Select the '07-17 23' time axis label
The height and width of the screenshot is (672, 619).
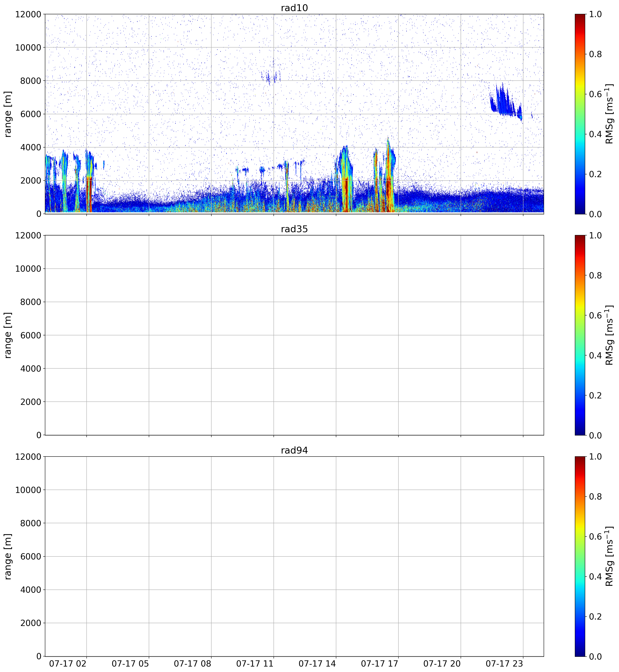[504, 663]
